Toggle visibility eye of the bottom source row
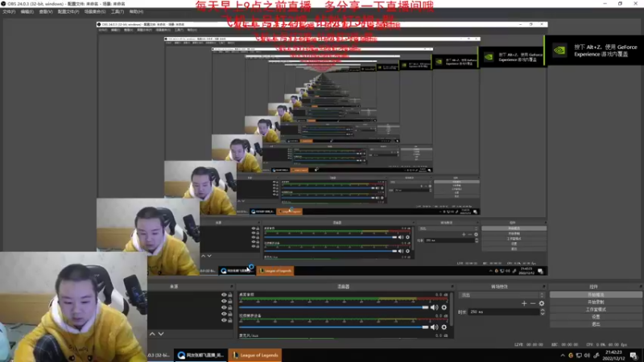 click(224, 319)
